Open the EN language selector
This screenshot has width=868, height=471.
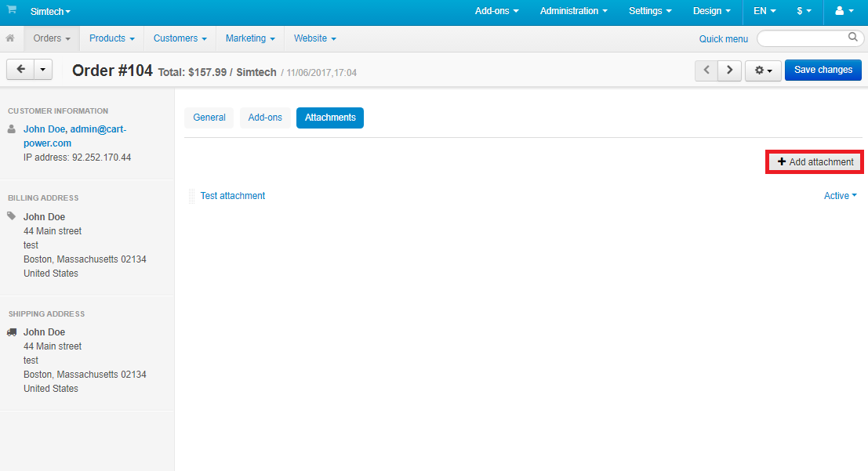(764, 11)
